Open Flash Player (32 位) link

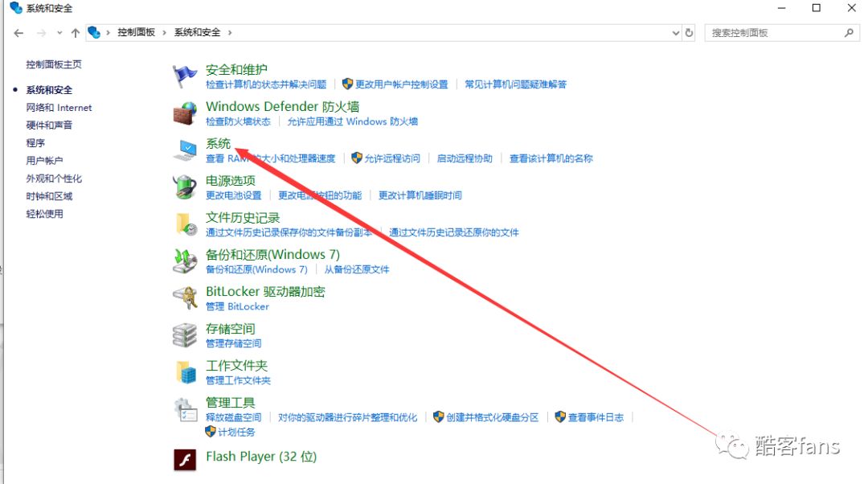coord(261,457)
